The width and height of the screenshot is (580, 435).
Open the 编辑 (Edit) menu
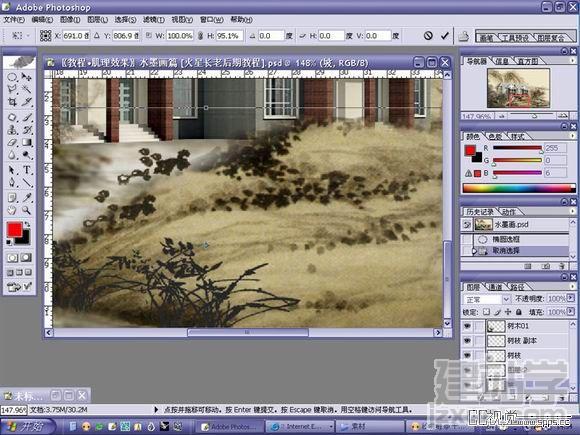(42, 19)
